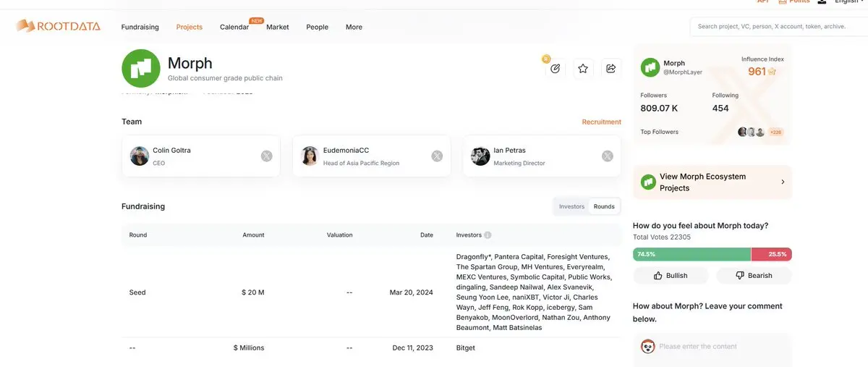The height and width of the screenshot is (367, 868).
Task: Click Colin Goltra's avatar photo
Action: [140, 156]
